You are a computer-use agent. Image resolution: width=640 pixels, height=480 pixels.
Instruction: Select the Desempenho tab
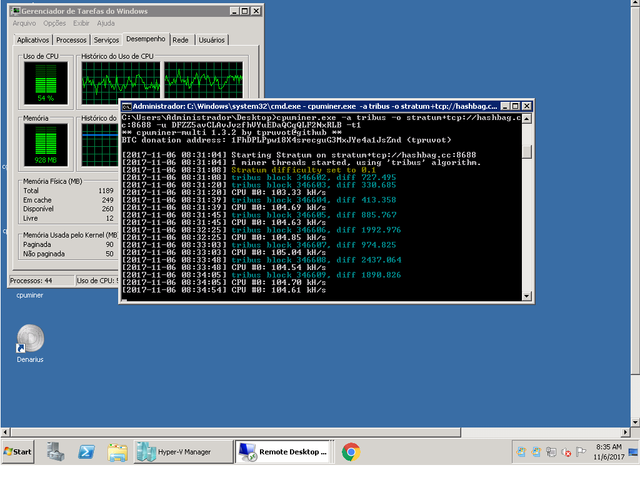click(145, 39)
